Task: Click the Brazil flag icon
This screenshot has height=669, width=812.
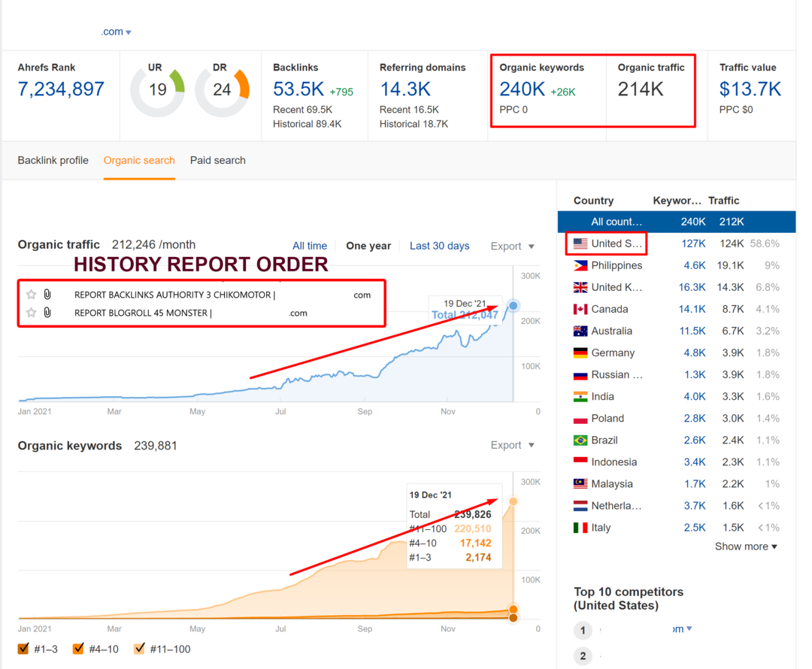Action: tap(580, 440)
